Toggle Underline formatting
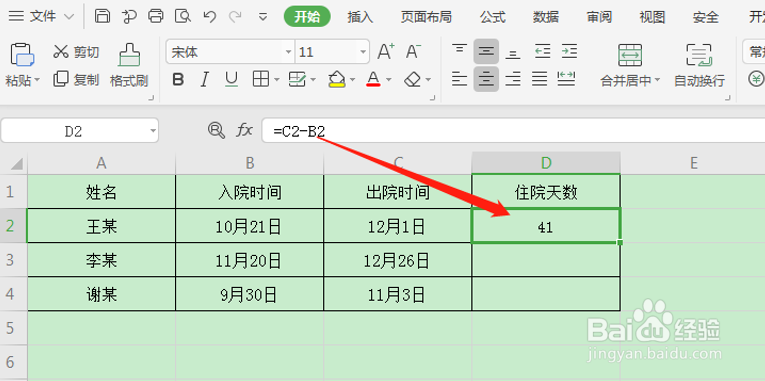765x381 pixels. [x=231, y=79]
